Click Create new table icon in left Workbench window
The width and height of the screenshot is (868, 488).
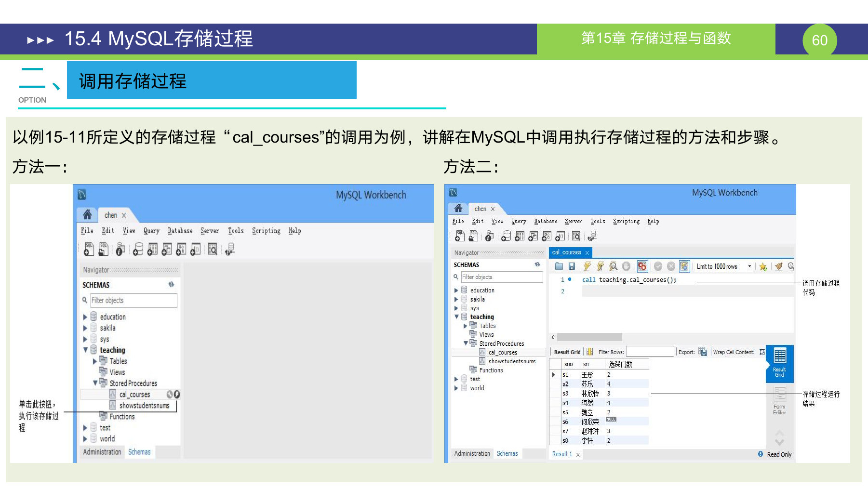[x=152, y=249]
